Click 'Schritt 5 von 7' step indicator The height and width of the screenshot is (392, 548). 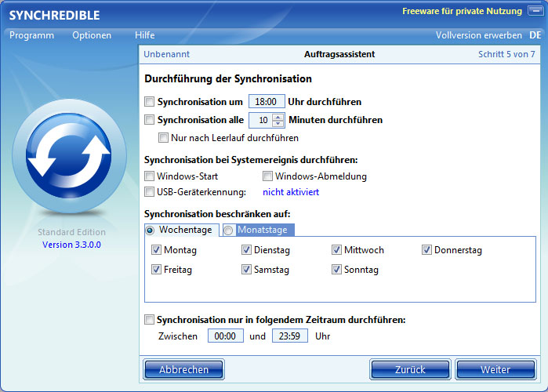click(x=506, y=54)
